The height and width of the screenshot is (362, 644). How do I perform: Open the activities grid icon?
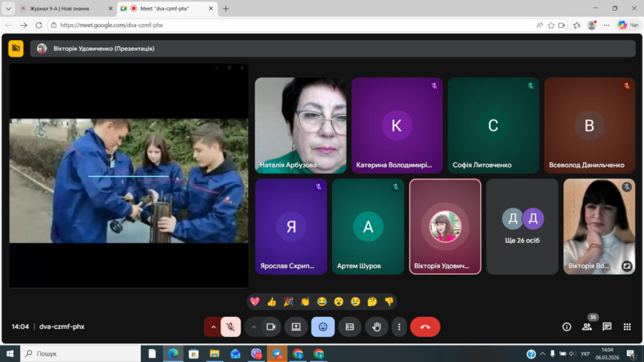(x=627, y=327)
